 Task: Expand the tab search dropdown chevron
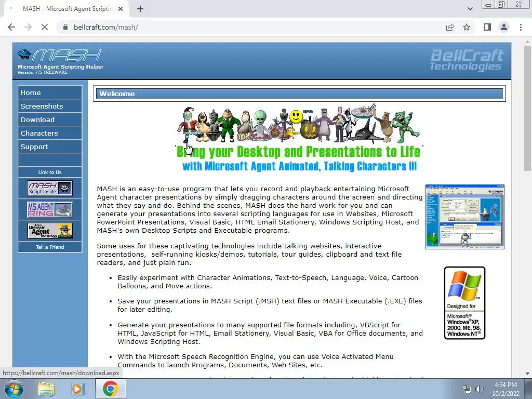pos(470,9)
